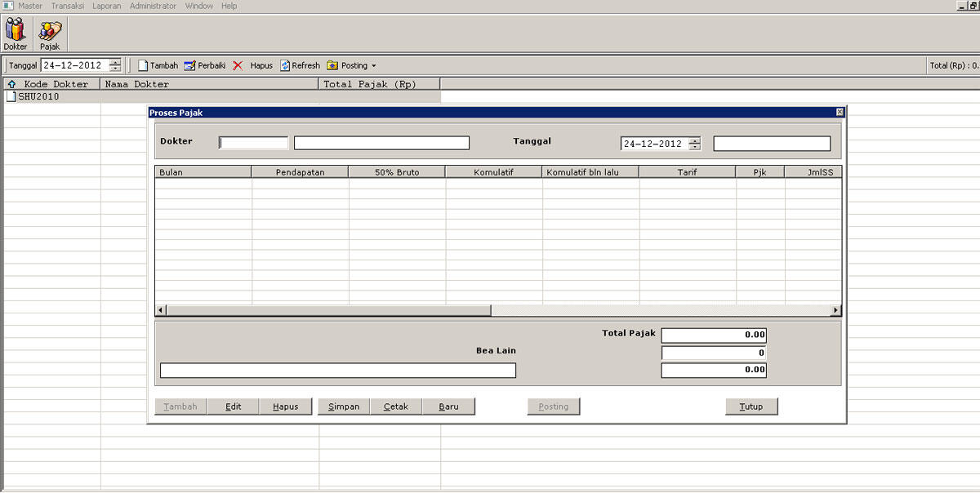This screenshot has width=980, height=493.
Task: Sort by Kode Dokter column header
Action: pos(51,84)
